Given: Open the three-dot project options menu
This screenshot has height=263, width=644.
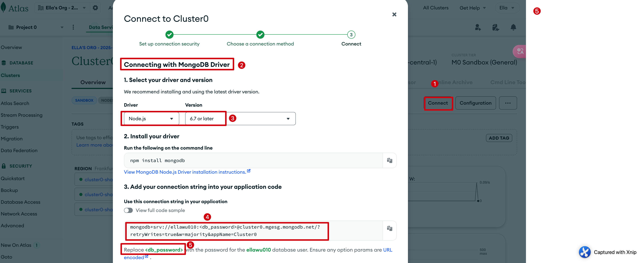Looking at the screenshot, I should point(73,27).
